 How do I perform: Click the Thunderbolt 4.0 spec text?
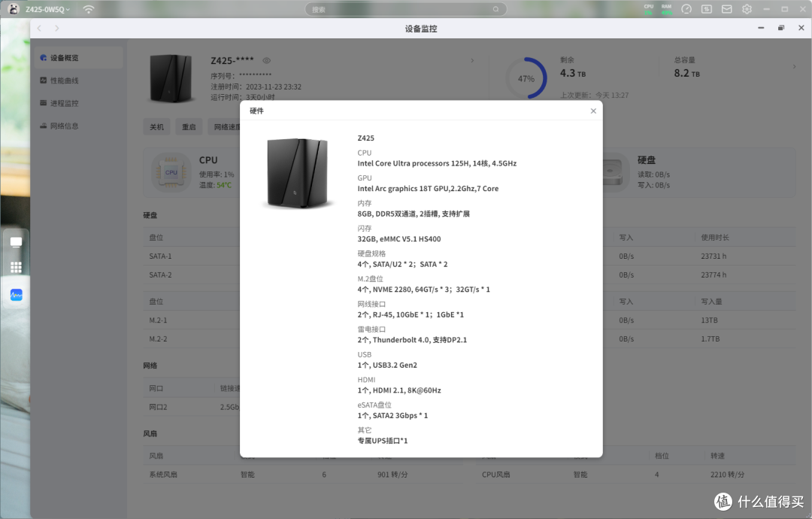(x=412, y=340)
